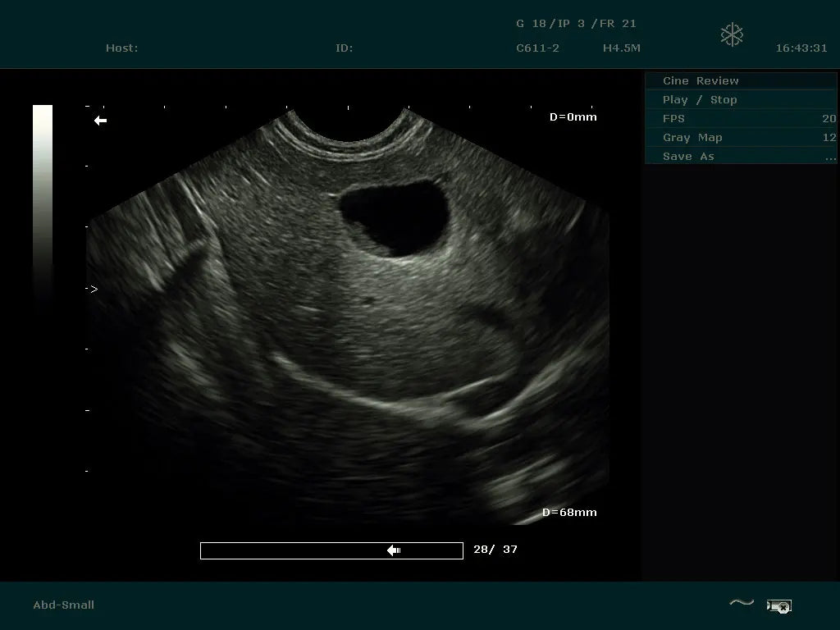The image size is (840, 630).
Task: Click the Abd-Small exam preset label
Action: point(63,605)
